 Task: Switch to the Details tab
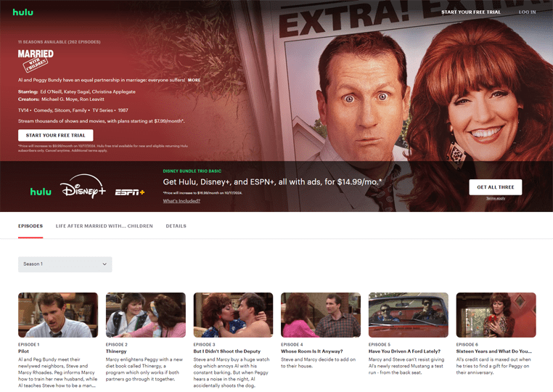[x=176, y=226]
